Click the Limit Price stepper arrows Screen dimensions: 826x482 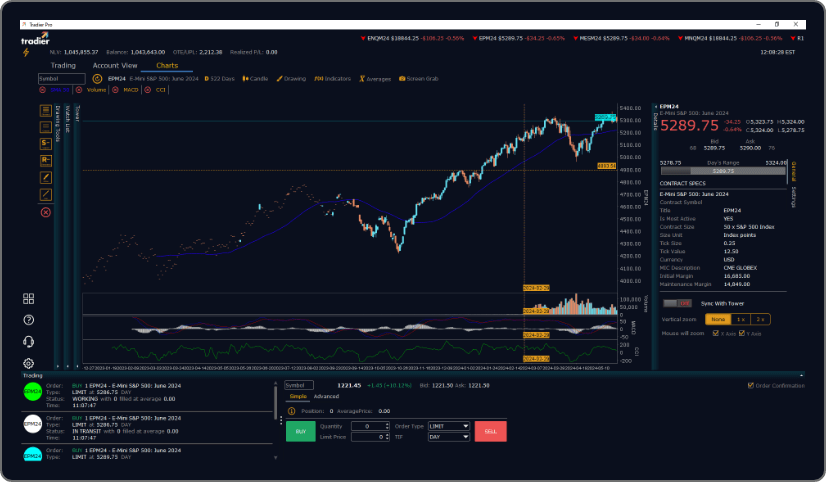point(387,437)
